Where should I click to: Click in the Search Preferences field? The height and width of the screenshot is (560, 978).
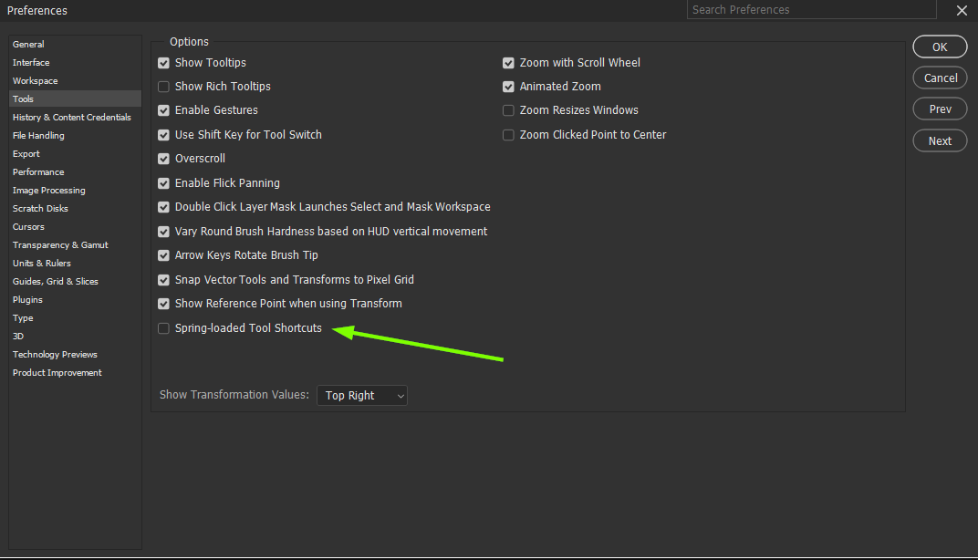click(811, 9)
